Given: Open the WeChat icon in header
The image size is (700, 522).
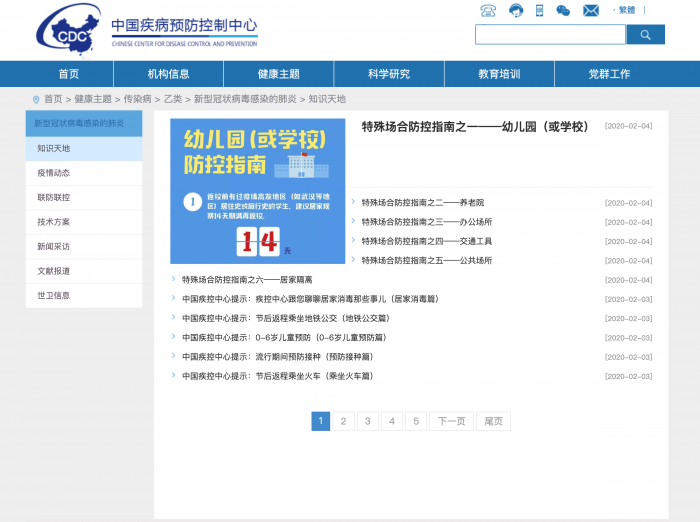Looking at the screenshot, I should point(564,10).
